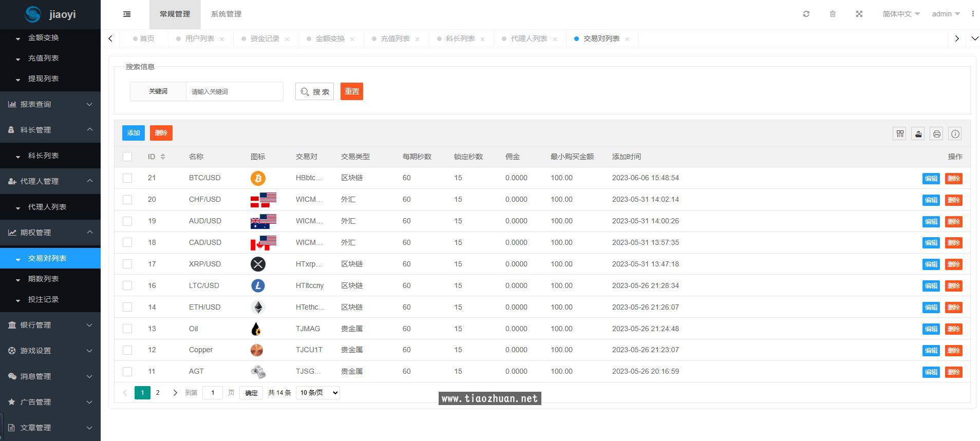Open the column filter grid icon
This screenshot has width=980, height=441.
900,134
